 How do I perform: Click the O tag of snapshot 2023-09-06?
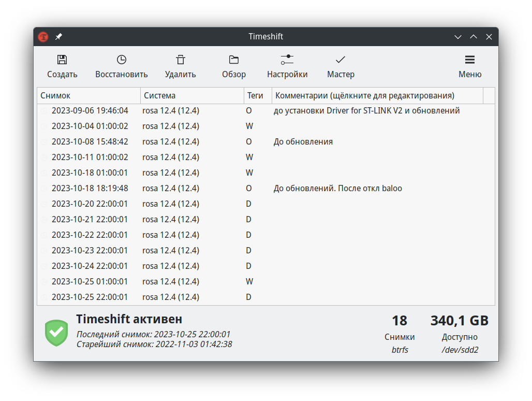coord(249,111)
